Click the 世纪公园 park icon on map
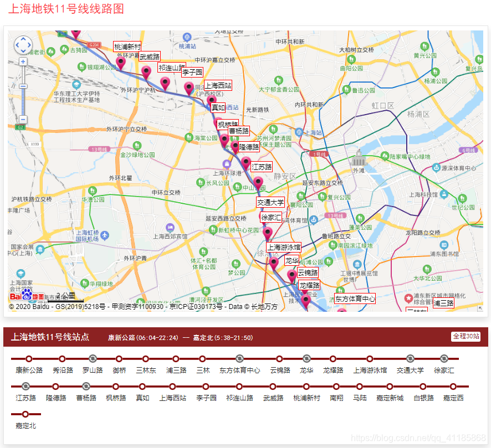491x448 pixels. (x=462, y=198)
